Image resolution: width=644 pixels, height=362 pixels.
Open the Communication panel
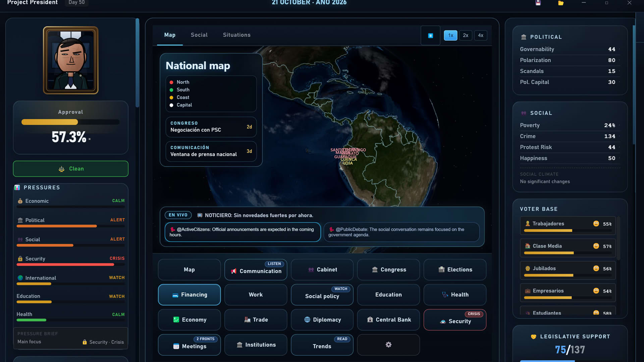256,269
